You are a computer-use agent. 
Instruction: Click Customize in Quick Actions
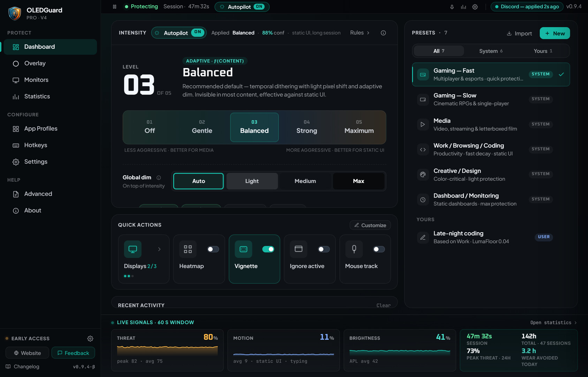click(370, 226)
